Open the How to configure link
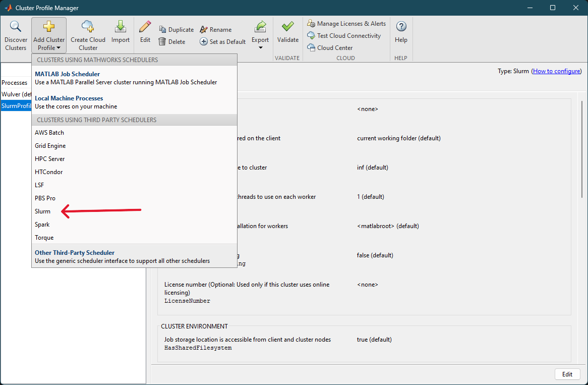This screenshot has height=385, width=588. (x=557, y=71)
